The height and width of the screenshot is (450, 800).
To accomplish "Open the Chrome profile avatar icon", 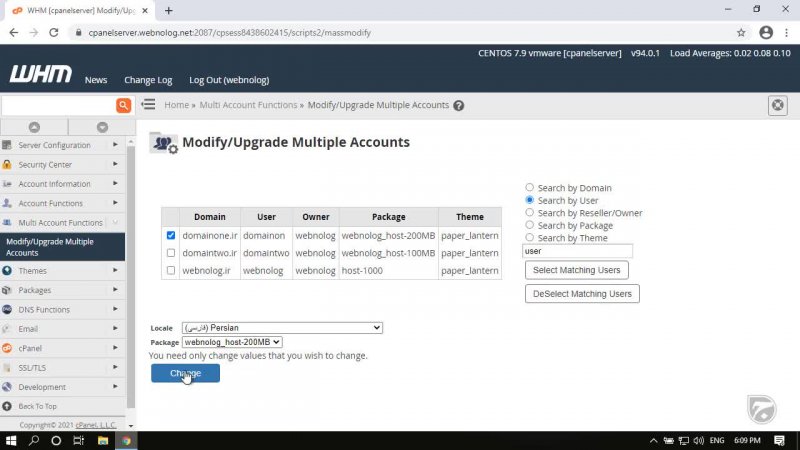I will (766, 33).
